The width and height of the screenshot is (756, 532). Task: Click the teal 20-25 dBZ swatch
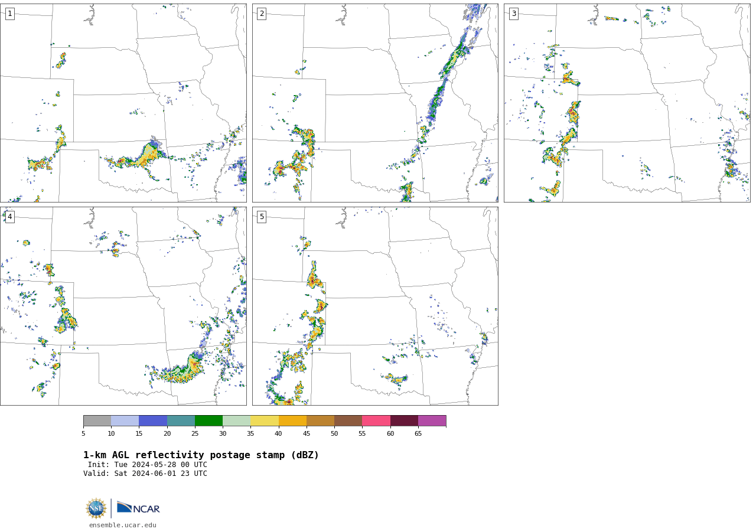click(181, 421)
